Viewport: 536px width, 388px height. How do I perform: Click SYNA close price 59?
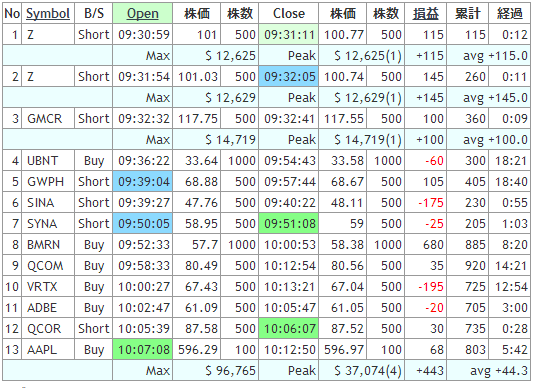343,224
